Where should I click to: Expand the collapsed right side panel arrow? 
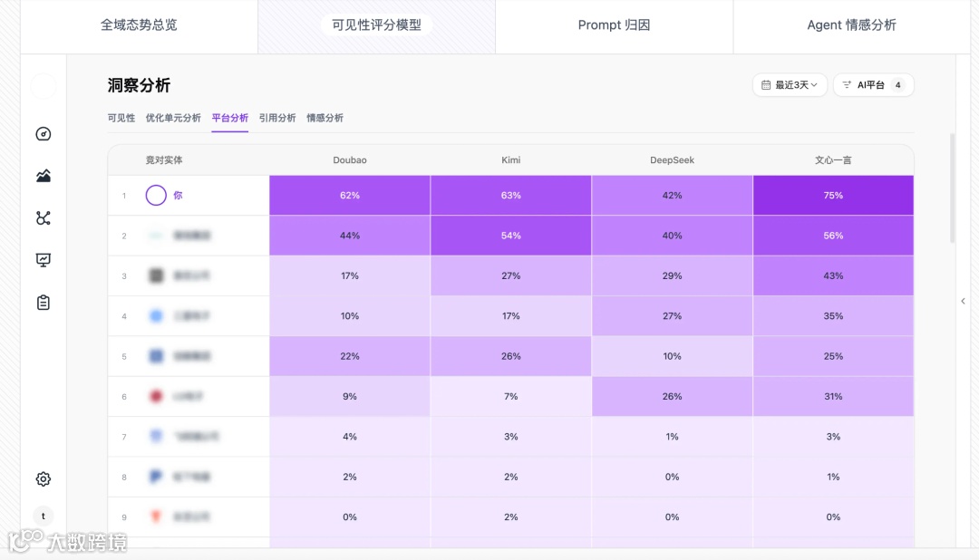pyautogui.click(x=963, y=301)
